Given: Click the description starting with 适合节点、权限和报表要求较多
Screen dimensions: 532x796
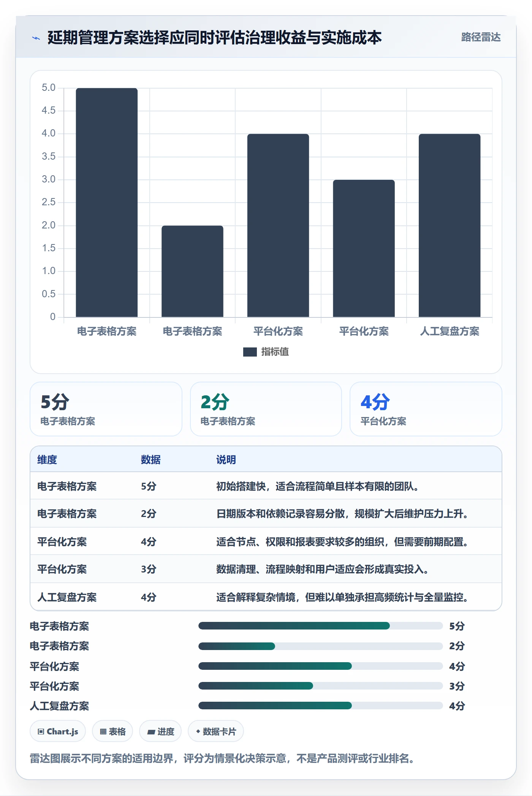Looking at the screenshot, I should point(342,542).
